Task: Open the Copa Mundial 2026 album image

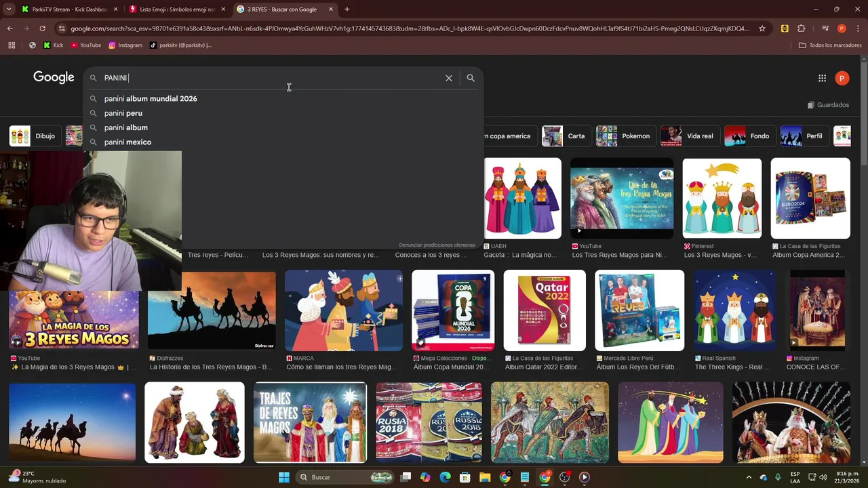Action: 453,310
